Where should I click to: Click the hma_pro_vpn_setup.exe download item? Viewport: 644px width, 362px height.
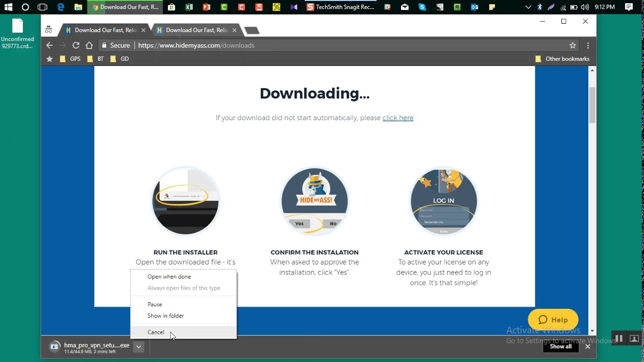90,347
